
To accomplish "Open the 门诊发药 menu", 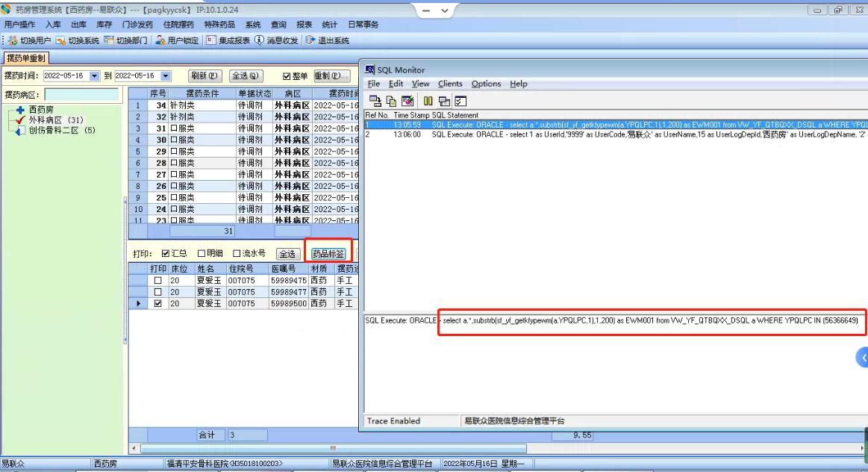I will (137, 25).
